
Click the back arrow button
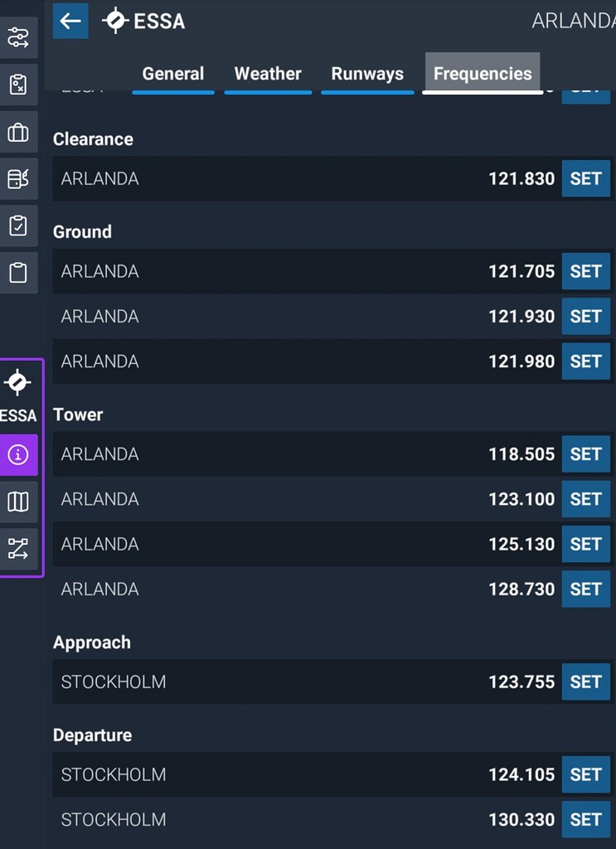(x=70, y=21)
